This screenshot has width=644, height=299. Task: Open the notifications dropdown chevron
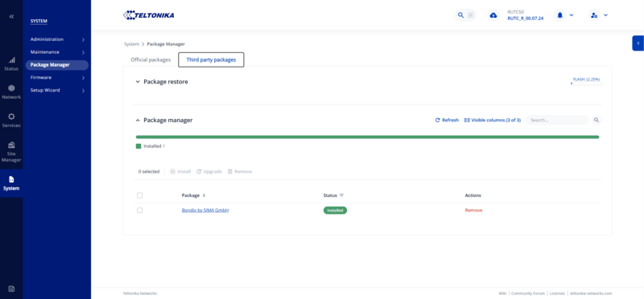(572, 15)
